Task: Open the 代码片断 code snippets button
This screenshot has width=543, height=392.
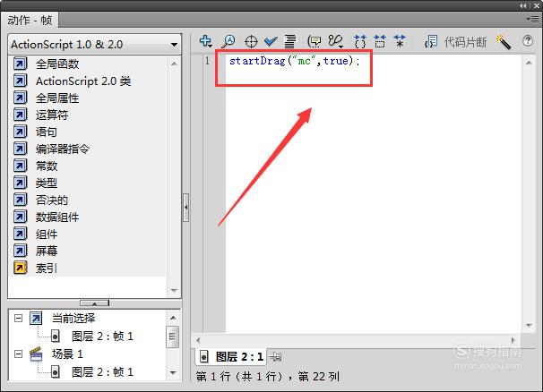Action: point(456,42)
